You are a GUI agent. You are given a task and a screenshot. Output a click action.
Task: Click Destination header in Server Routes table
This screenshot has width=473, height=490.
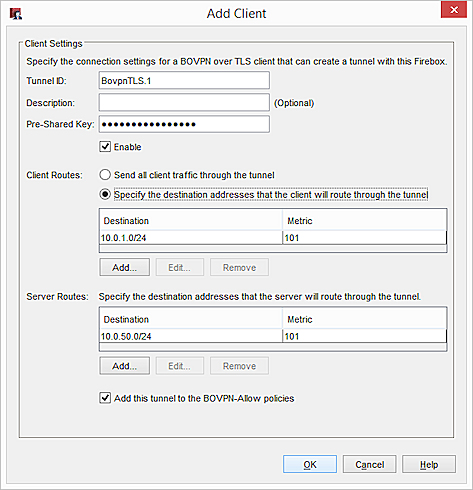click(x=191, y=319)
